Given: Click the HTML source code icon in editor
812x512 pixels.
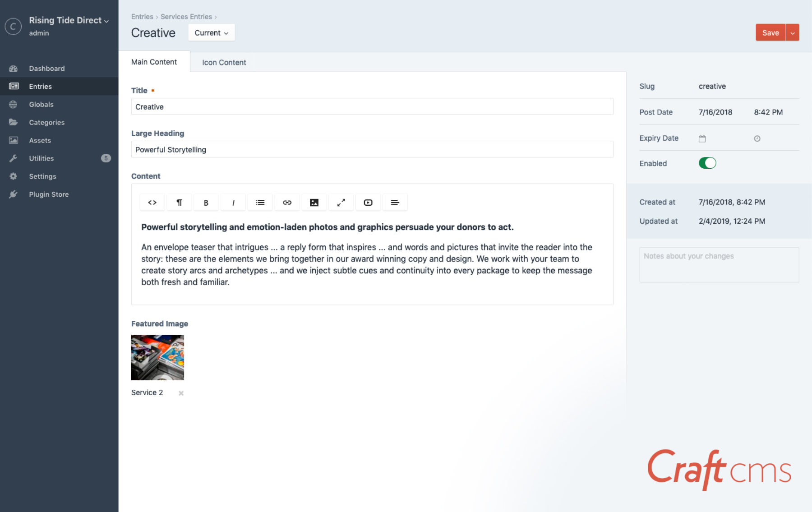Looking at the screenshot, I should 152,203.
